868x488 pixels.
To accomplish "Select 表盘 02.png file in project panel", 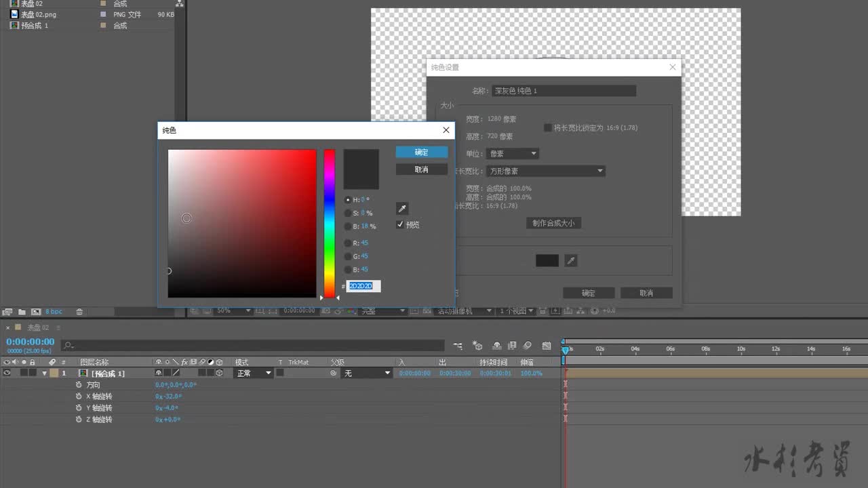I will pyautogui.click(x=38, y=14).
